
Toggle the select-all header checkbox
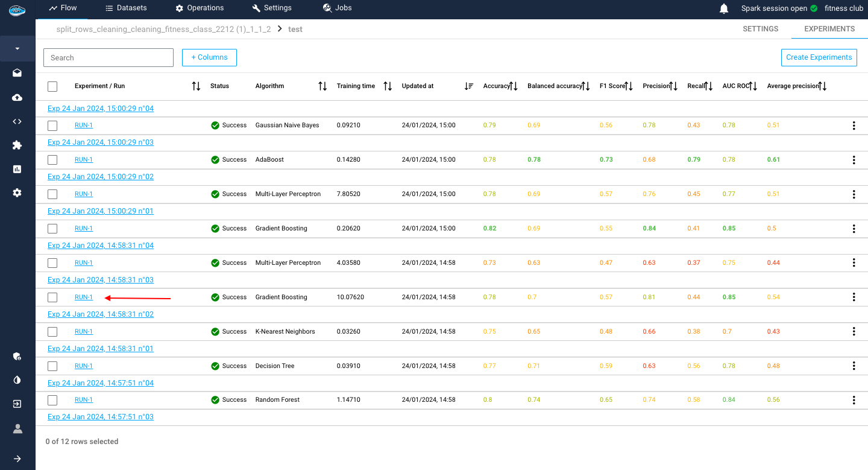point(52,86)
